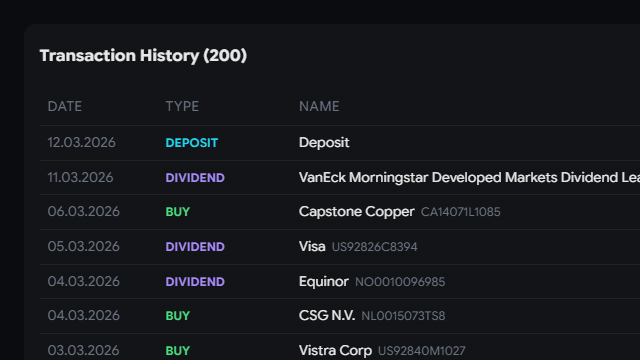The height and width of the screenshot is (360, 640).
Task: Select 04.03.2026 date in Equinor row
Action: point(83,282)
